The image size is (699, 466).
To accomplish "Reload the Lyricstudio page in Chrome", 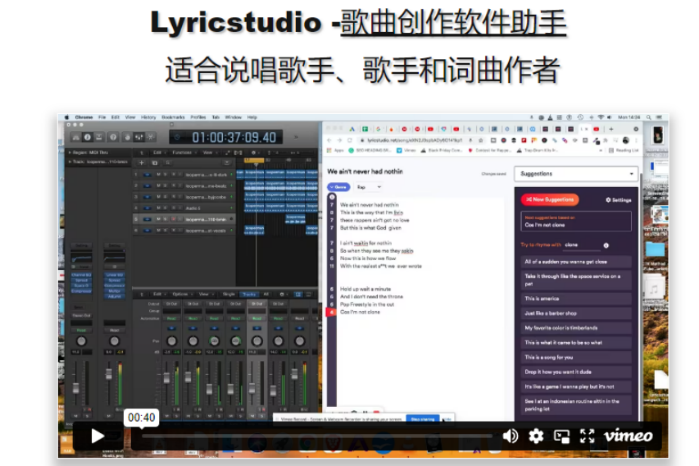I will tap(350, 140).
